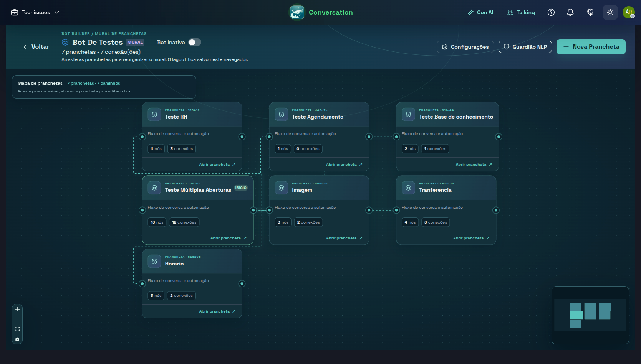641x364 pixels.
Task: Click Abrir prancheta on Horario
Action: [x=217, y=311]
